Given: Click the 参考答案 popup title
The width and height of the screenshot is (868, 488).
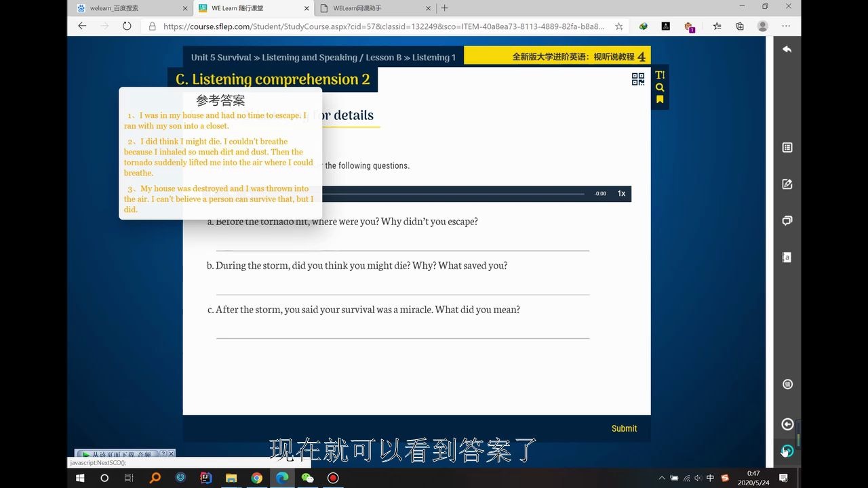Looking at the screenshot, I should tap(220, 100).
